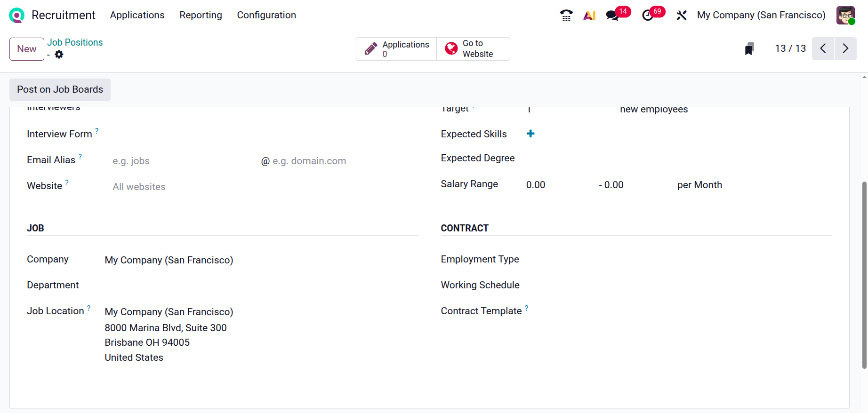Click the debug tools wrench icon
This screenshot has width=868, height=413.
[x=681, y=15]
